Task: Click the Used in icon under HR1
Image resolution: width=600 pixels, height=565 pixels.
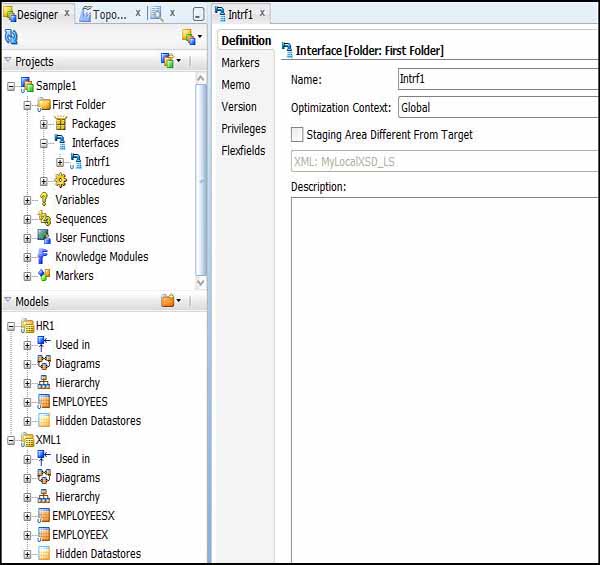Action: 43,344
